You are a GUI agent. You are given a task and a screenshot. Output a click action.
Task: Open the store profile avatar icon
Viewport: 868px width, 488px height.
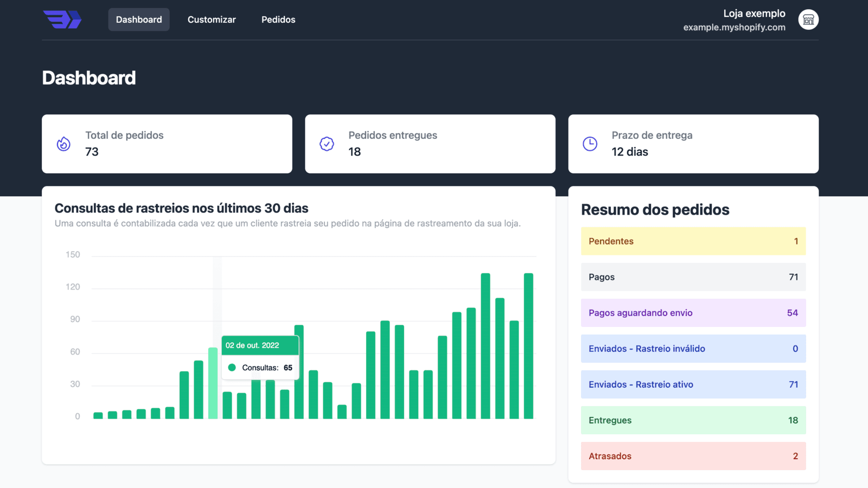point(808,20)
